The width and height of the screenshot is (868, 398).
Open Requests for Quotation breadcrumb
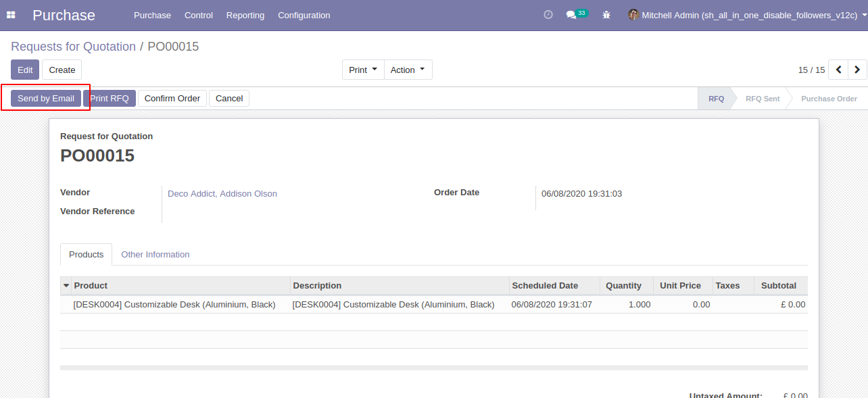pos(73,47)
